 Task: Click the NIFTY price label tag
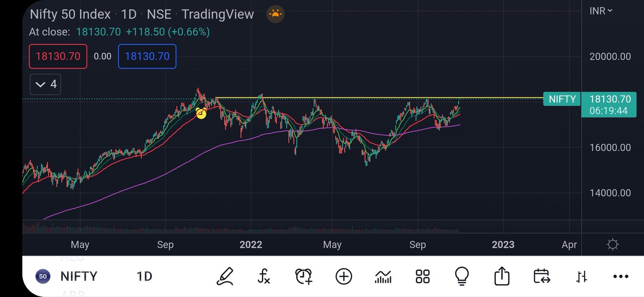(562, 99)
